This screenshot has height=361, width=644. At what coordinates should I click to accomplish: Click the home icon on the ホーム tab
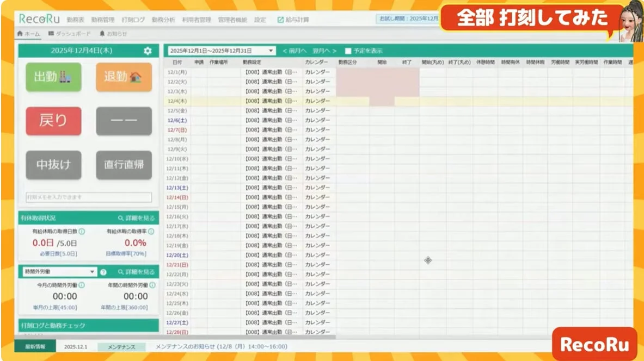tap(19, 33)
